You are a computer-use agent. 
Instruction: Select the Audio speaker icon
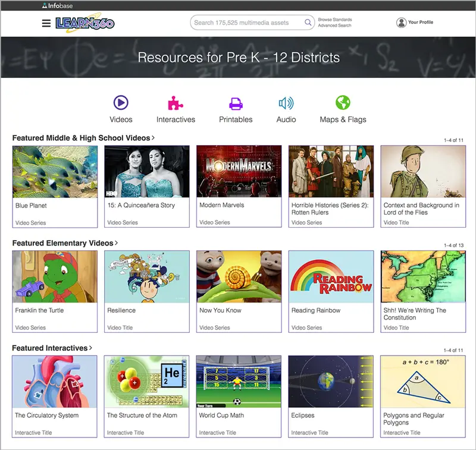(286, 103)
